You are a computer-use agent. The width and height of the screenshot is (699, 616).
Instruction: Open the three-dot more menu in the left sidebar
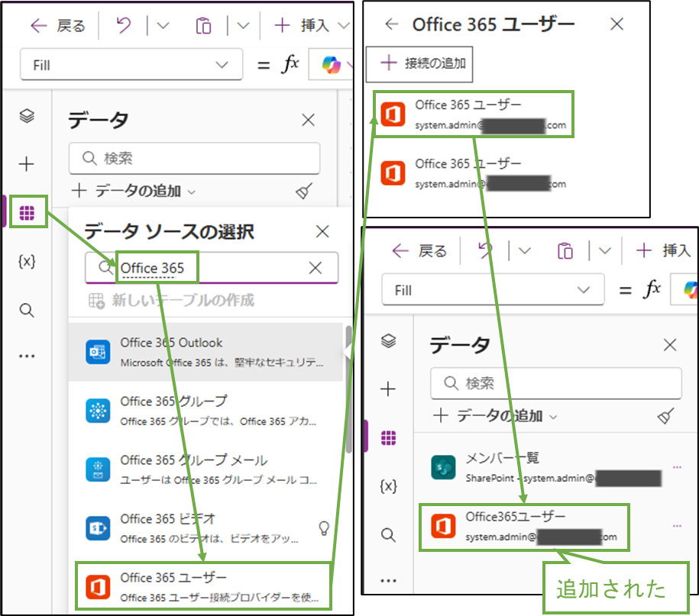(27, 356)
